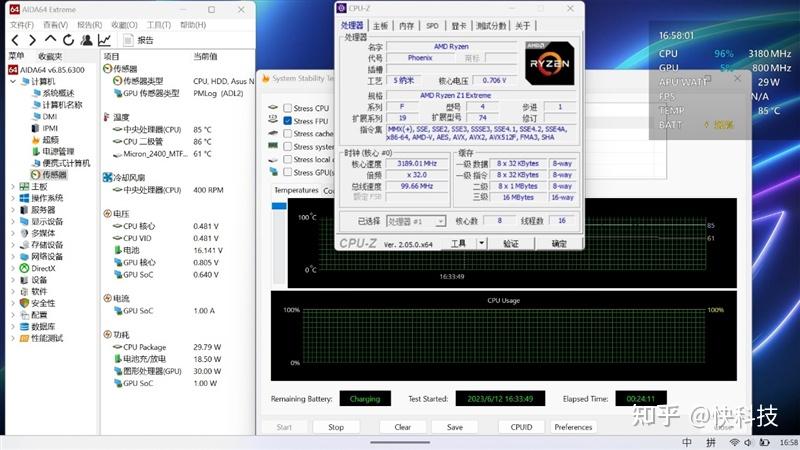The width and height of the screenshot is (800, 450).
Task: Open the 查看(V) menu in AIDA64
Action: click(x=56, y=25)
